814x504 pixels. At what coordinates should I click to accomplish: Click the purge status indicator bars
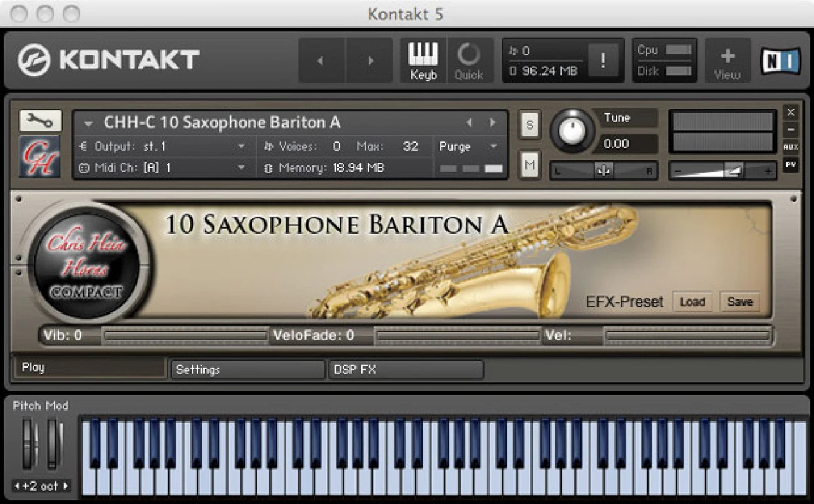click(x=471, y=168)
